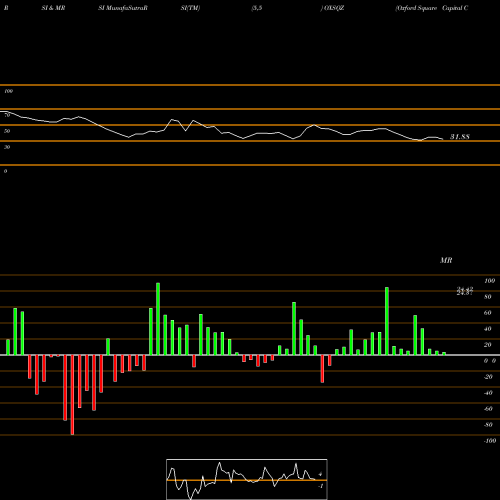Click the SI(TM) header text

(190, 8)
